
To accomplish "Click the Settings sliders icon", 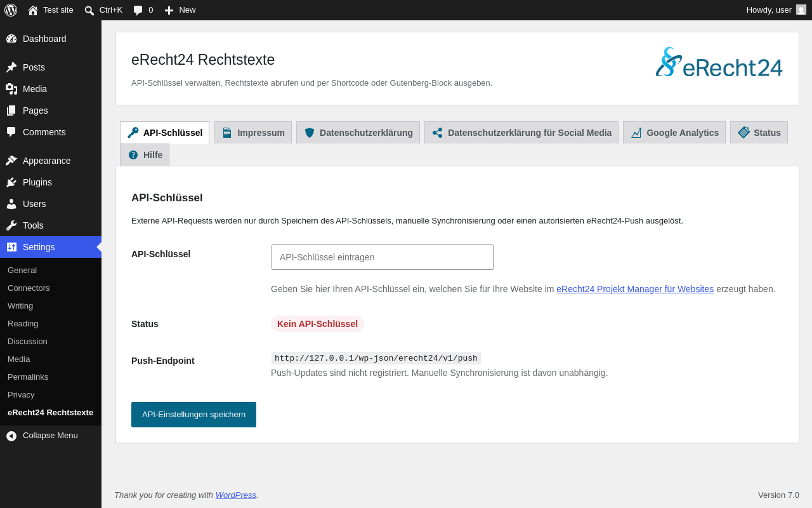I will click(11, 247).
